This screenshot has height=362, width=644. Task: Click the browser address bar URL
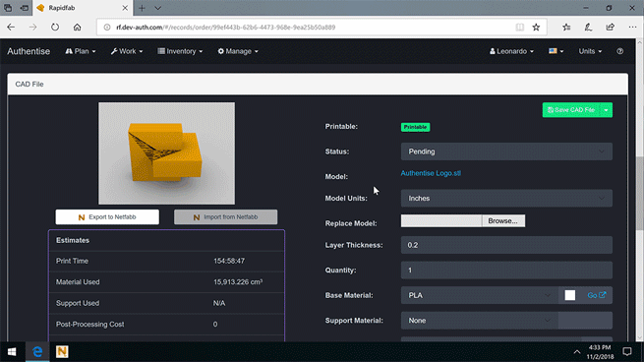click(x=225, y=28)
